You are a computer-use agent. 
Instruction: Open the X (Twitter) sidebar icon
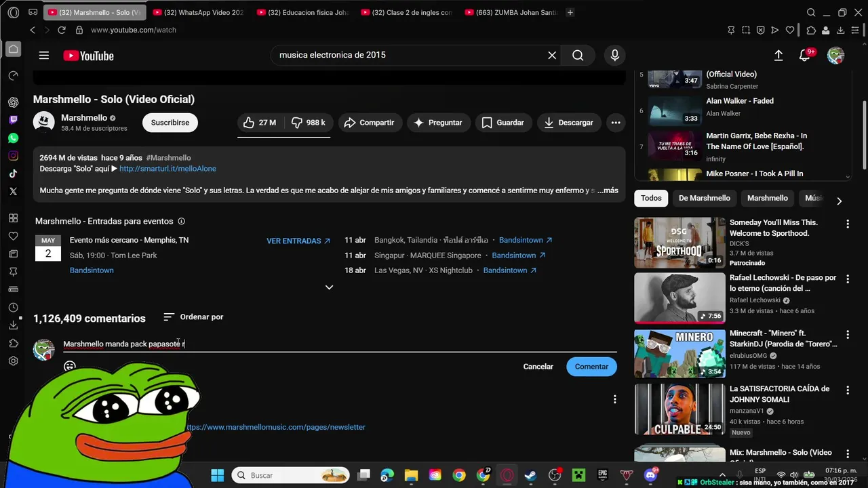point(13,192)
